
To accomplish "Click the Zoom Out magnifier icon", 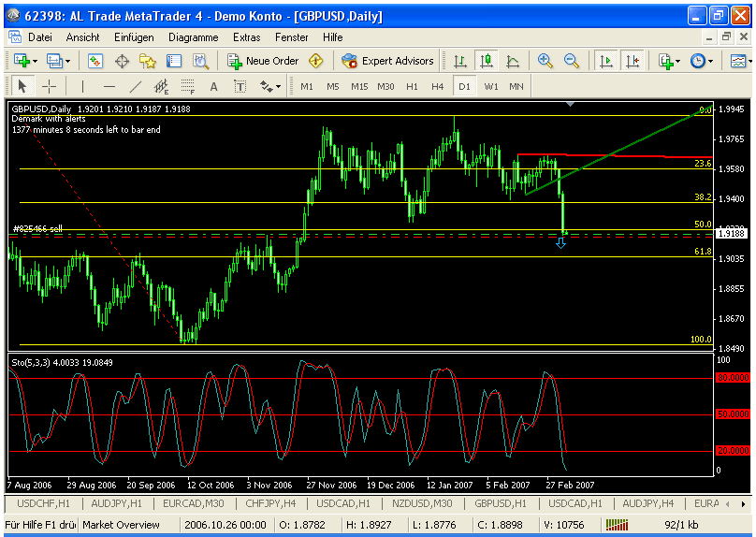I will [x=571, y=61].
